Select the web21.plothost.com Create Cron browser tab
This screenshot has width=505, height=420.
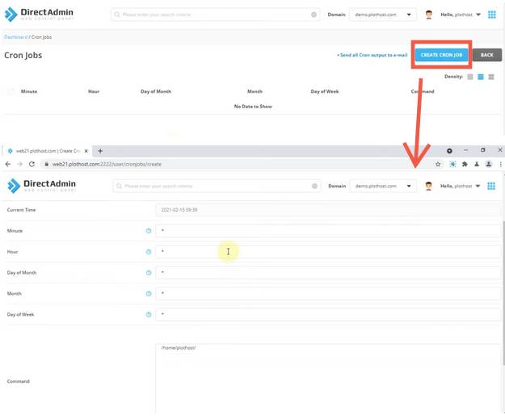[x=48, y=150]
